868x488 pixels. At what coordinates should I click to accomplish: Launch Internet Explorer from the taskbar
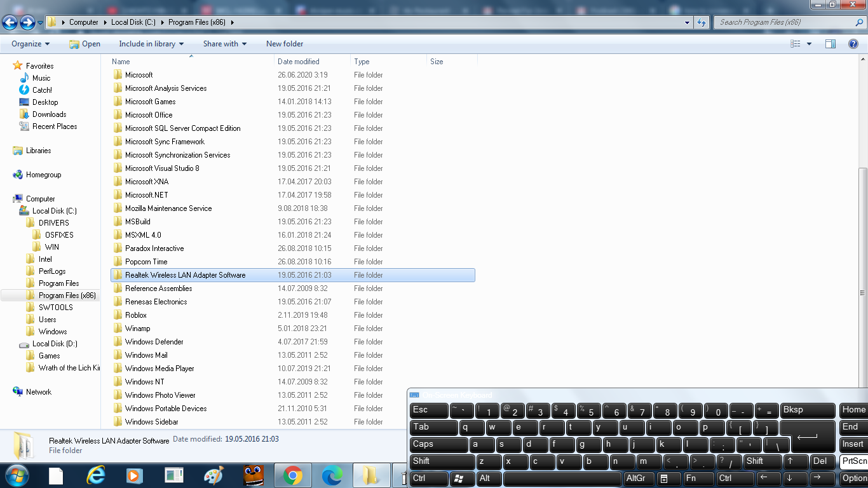[96, 475]
